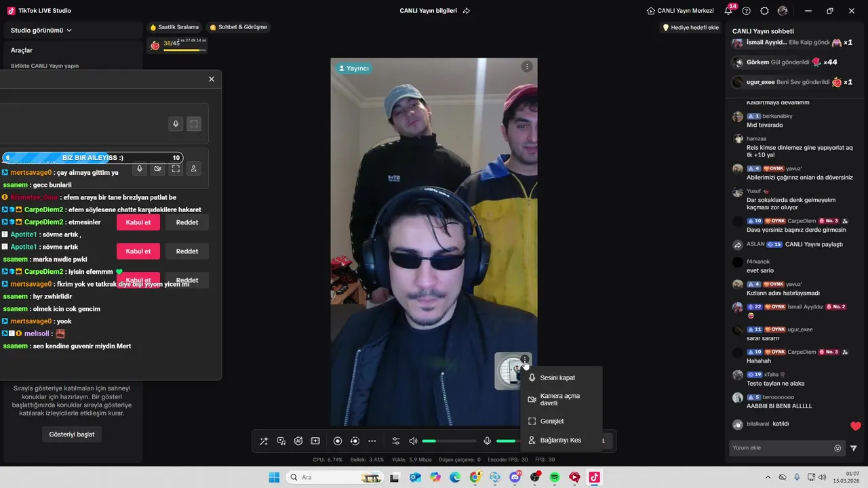The image size is (868, 488).
Task: Expand the first guest slot fullscreen icon
Action: pos(194,124)
